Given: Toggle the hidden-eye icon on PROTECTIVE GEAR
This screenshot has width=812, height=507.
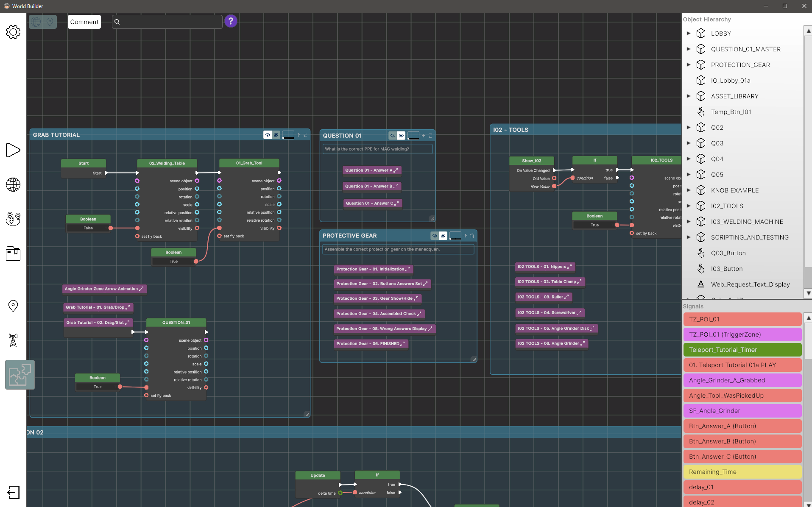Looking at the screenshot, I should [x=444, y=235].
